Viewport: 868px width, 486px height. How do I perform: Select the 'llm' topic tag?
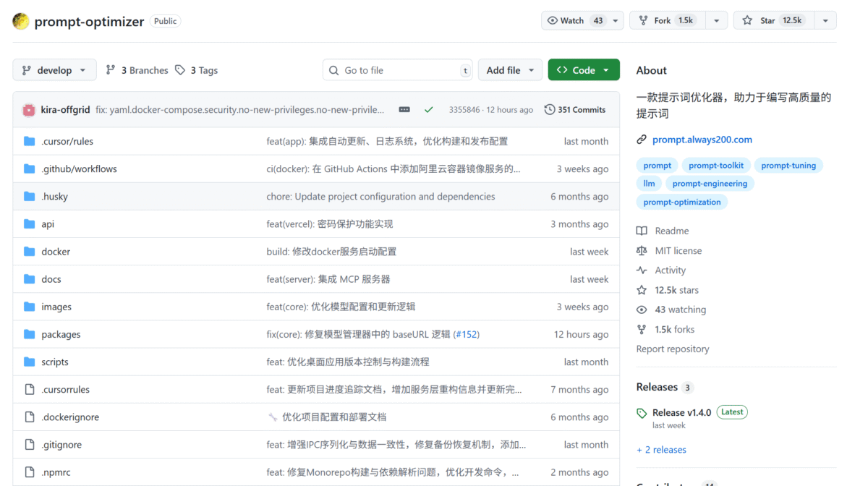pos(650,184)
